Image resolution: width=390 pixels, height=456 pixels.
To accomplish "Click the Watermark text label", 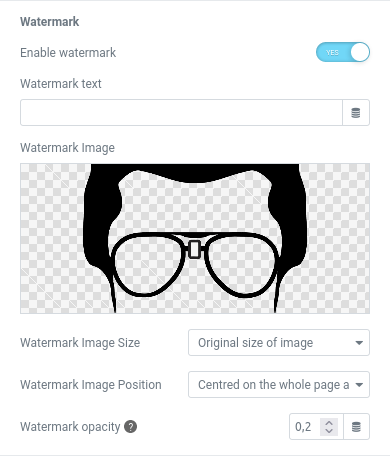I will click(x=61, y=84).
